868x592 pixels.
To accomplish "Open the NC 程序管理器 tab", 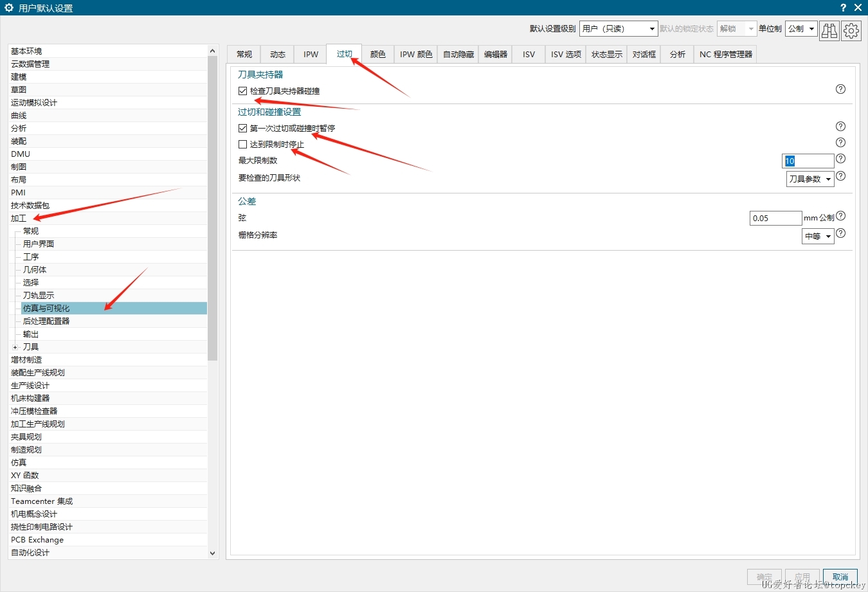I will click(726, 55).
